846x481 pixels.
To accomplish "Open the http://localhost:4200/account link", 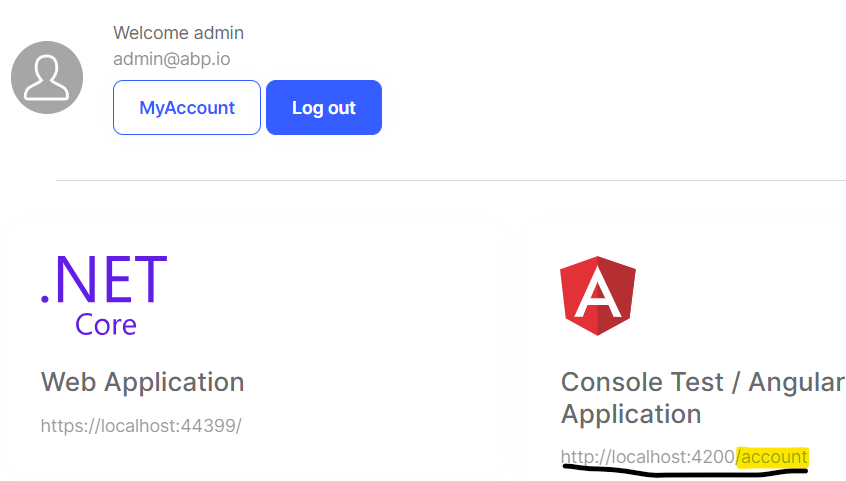I will pos(684,457).
